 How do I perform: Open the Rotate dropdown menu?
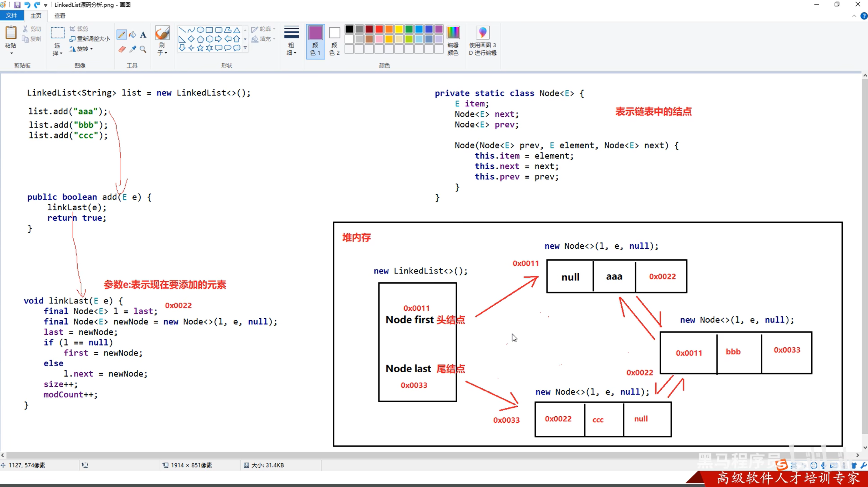[x=82, y=49]
